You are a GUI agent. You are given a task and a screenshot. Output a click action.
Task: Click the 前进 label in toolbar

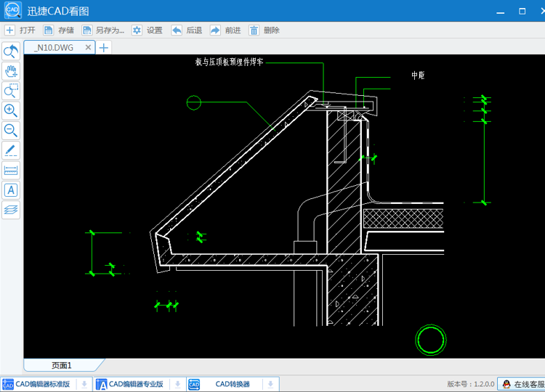[x=233, y=30]
